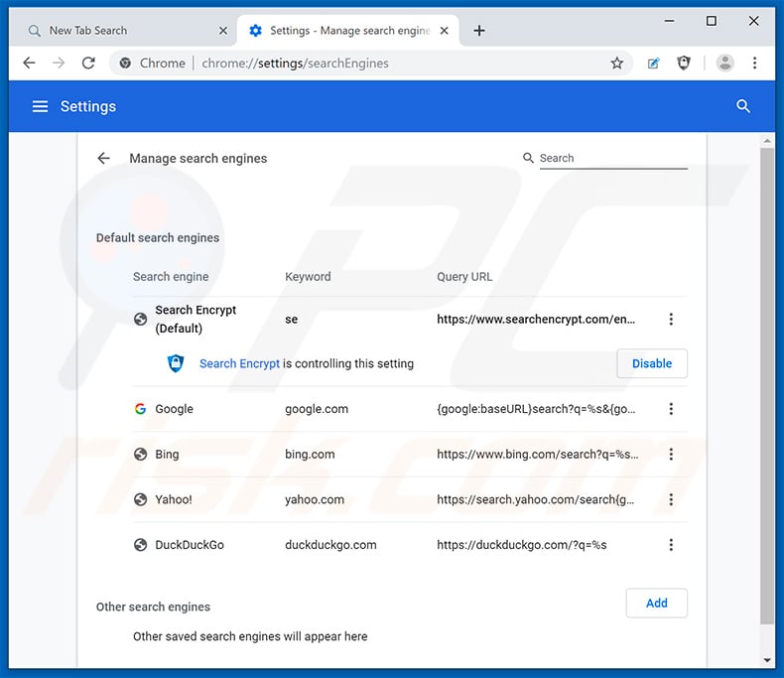Click the pencil extension icon in toolbar
The width and height of the screenshot is (784, 678).
[x=653, y=63]
